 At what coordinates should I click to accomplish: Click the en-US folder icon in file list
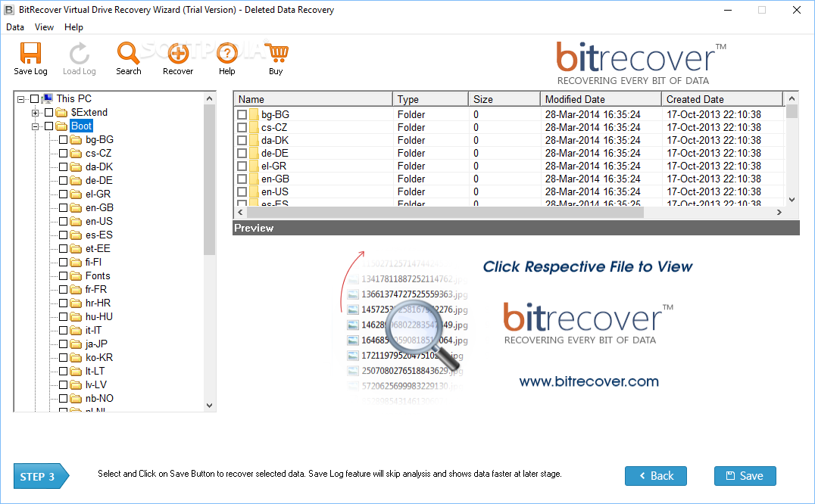[x=254, y=191]
